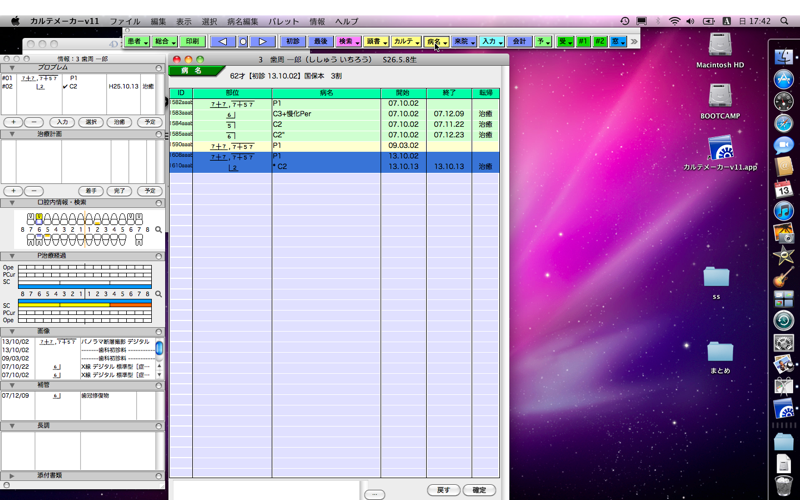The width and height of the screenshot is (800, 500).
Task: Click the right arrow next-patient button
Action: pyautogui.click(x=262, y=42)
